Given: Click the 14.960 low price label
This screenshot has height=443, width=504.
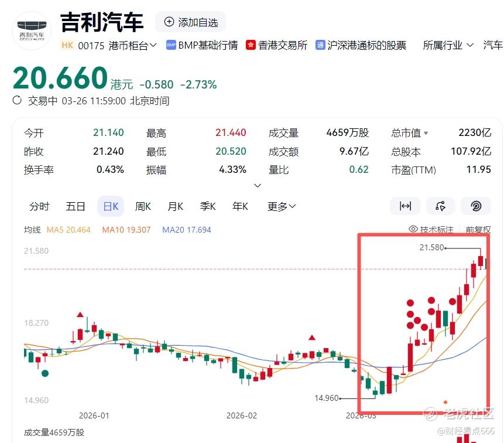Looking at the screenshot, I should click(326, 398).
